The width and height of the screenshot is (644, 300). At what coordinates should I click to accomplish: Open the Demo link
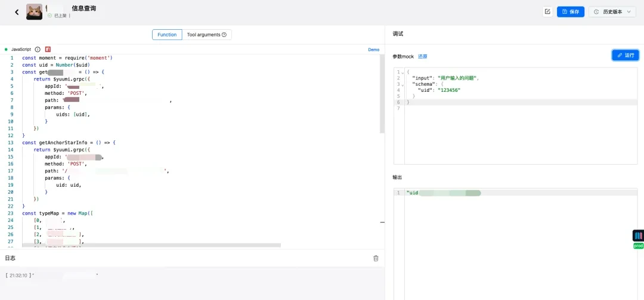374,50
